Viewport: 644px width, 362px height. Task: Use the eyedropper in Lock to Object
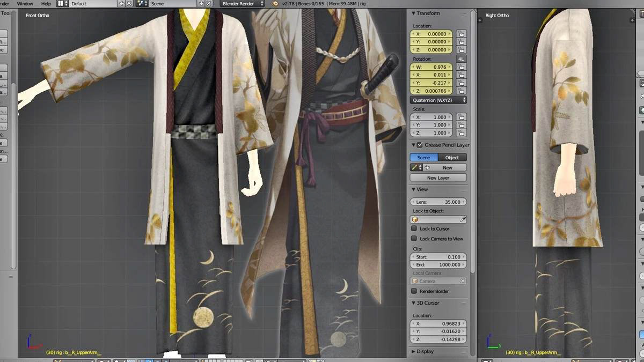[463, 220]
